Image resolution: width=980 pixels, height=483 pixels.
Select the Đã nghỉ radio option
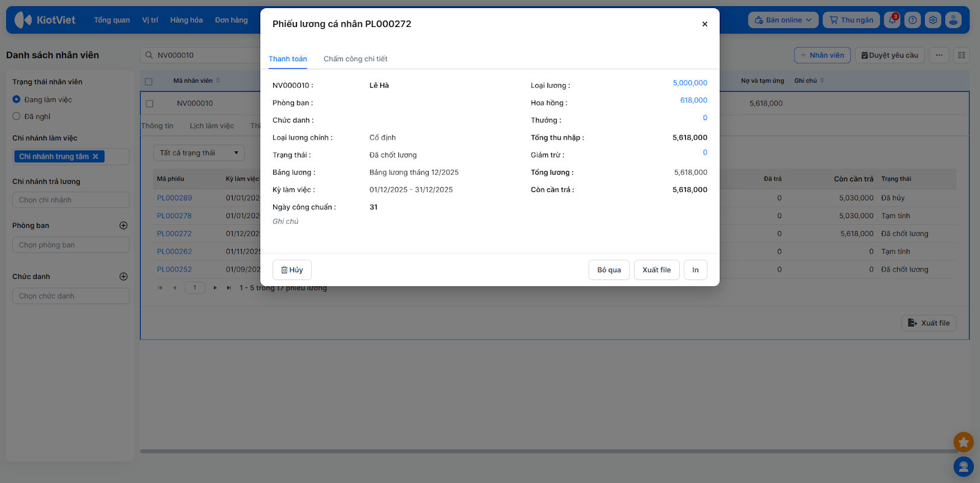(x=17, y=116)
